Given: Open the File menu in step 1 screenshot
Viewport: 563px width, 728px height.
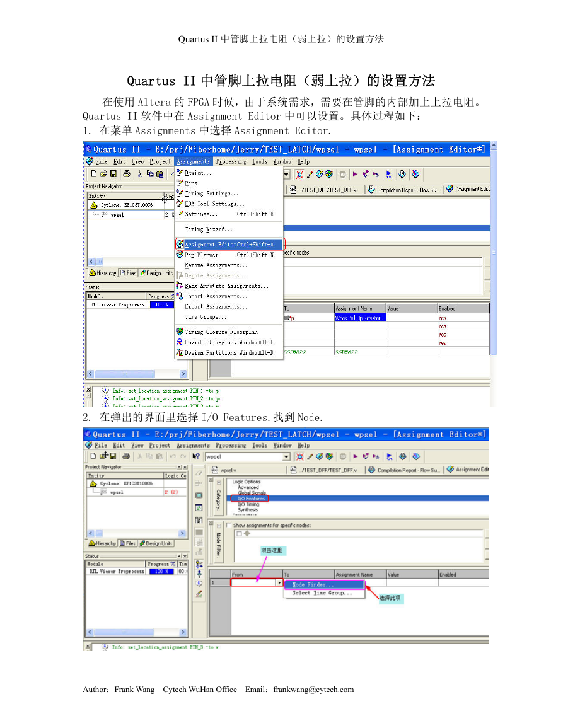Looking at the screenshot, I should (x=102, y=161).
